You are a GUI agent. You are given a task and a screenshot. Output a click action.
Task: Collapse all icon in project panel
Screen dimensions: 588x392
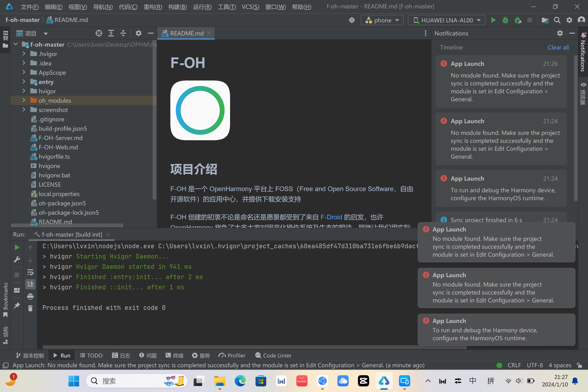(x=123, y=33)
